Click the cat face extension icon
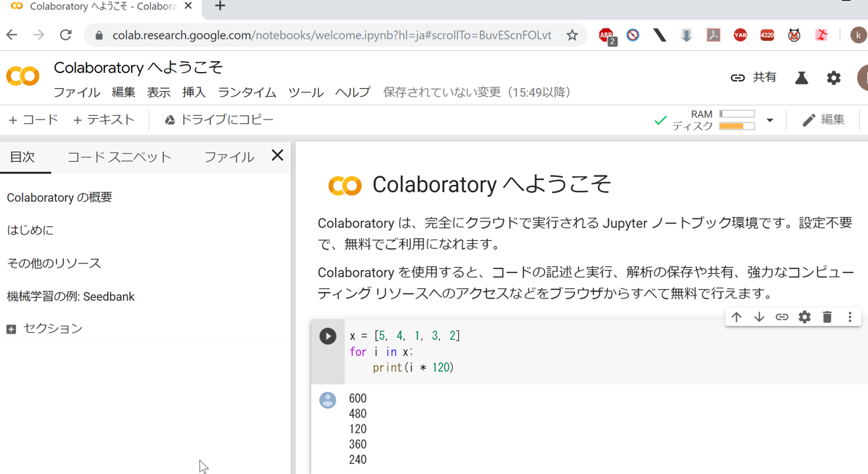 (794, 36)
